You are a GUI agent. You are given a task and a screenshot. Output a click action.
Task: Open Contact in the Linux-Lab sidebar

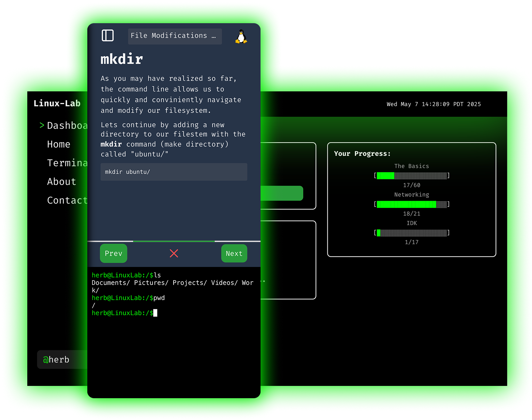[x=67, y=200]
